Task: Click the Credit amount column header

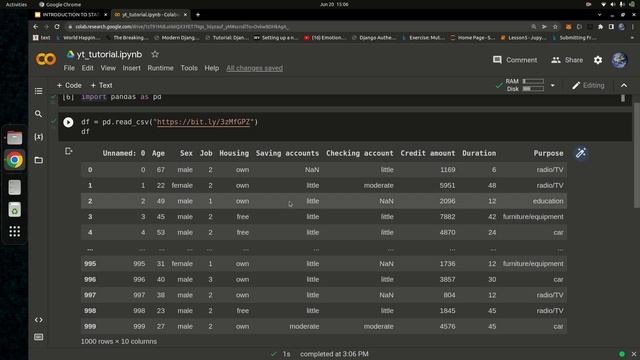Action: click(x=427, y=153)
